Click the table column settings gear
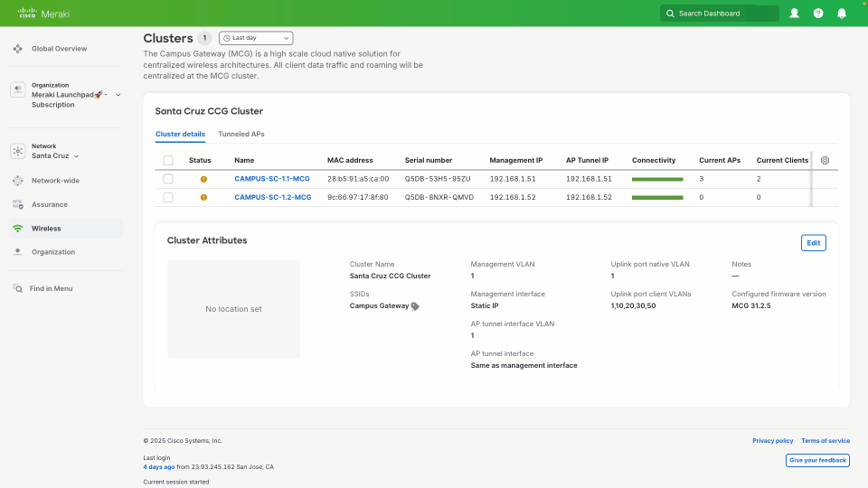The image size is (868, 488). coord(825,160)
